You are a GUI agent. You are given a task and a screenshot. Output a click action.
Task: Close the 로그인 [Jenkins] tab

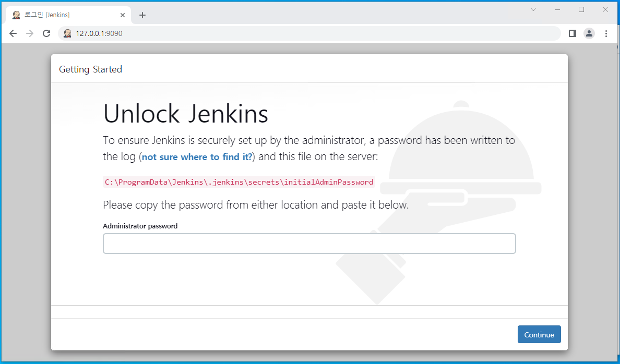[x=123, y=15]
